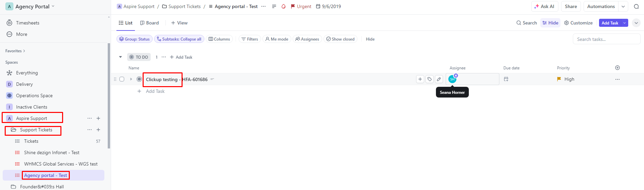Open Inactive Clients space
The width and height of the screenshot is (644, 190).
pyautogui.click(x=32, y=107)
